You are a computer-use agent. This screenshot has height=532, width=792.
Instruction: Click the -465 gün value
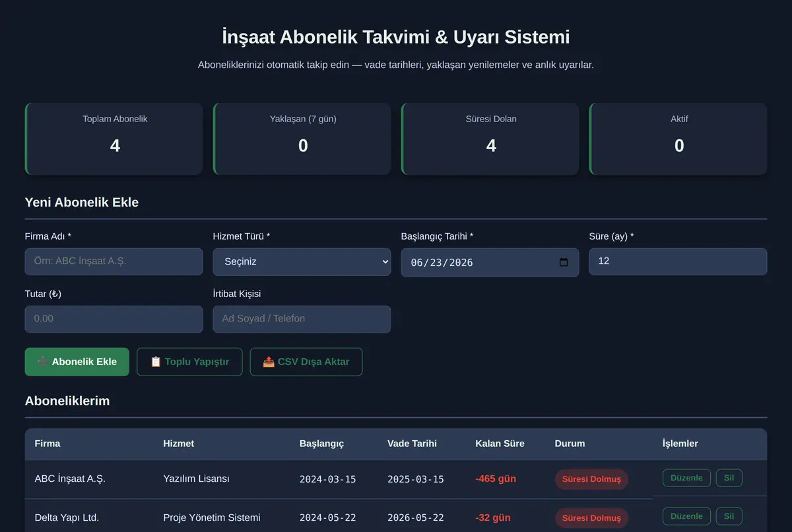(x=496, y=479)
